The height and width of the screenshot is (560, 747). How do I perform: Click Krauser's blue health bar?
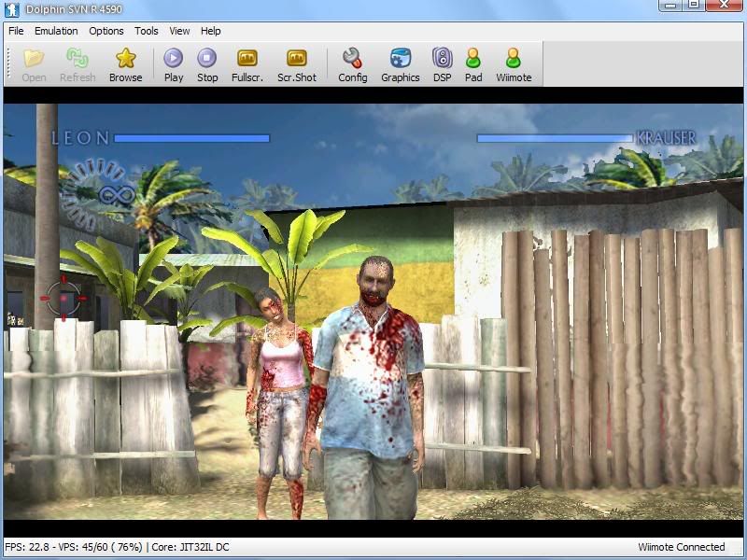point(555,138)
